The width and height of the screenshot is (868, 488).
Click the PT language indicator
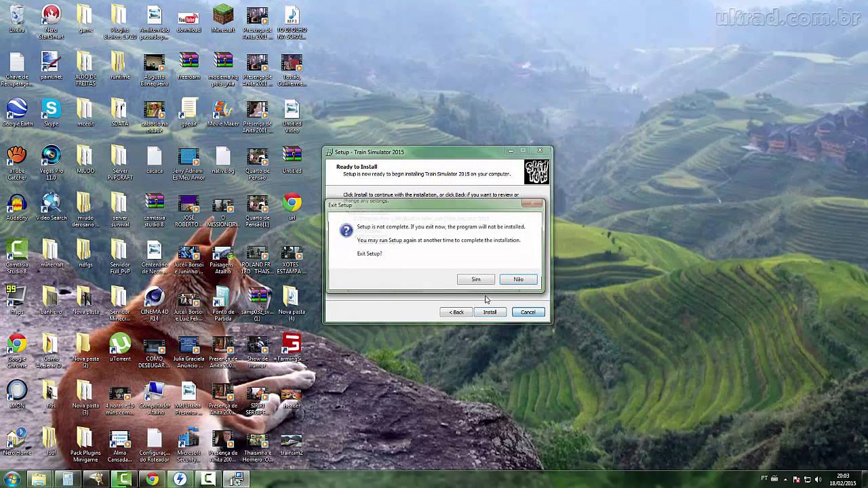[x=765, y=479]
